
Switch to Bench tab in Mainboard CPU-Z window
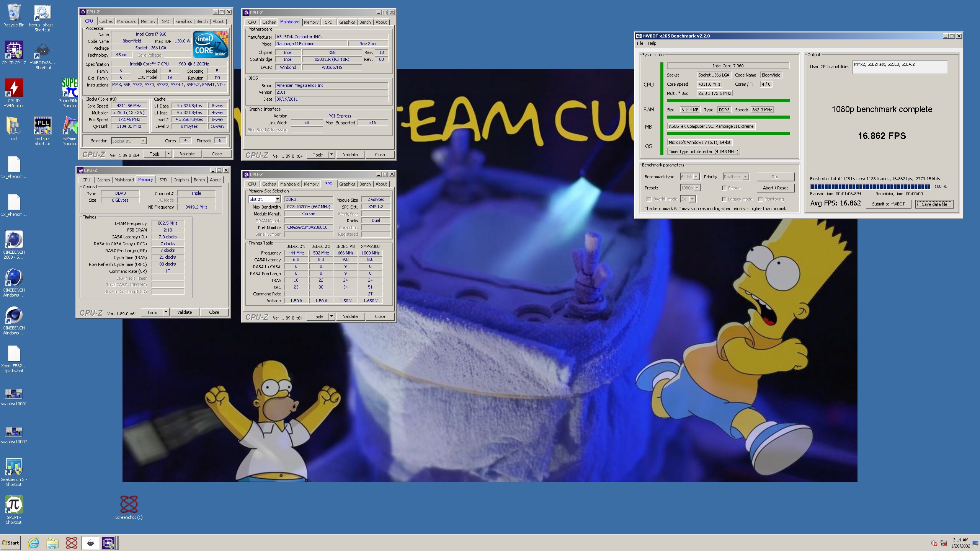click(365, 22)
